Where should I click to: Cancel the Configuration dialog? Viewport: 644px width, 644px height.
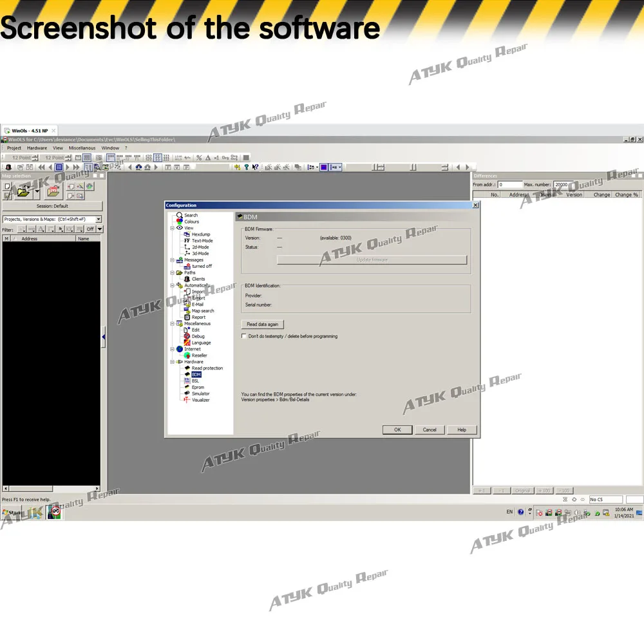coord(429,430)
